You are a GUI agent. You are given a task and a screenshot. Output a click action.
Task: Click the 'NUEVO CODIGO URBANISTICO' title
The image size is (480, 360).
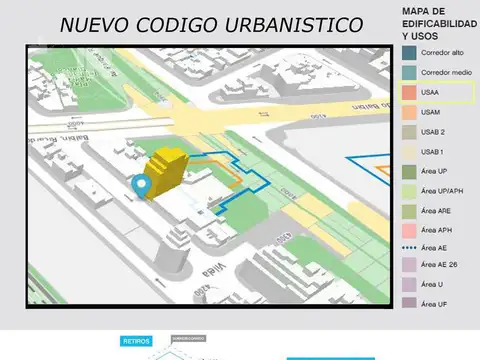pyautogui.click(x=211, y=25)
